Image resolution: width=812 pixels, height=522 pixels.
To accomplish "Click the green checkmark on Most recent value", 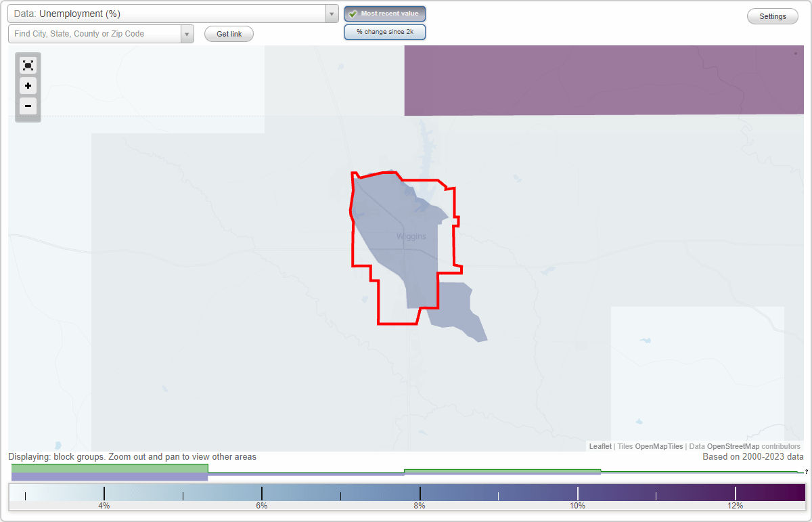I will click(353, 13).
